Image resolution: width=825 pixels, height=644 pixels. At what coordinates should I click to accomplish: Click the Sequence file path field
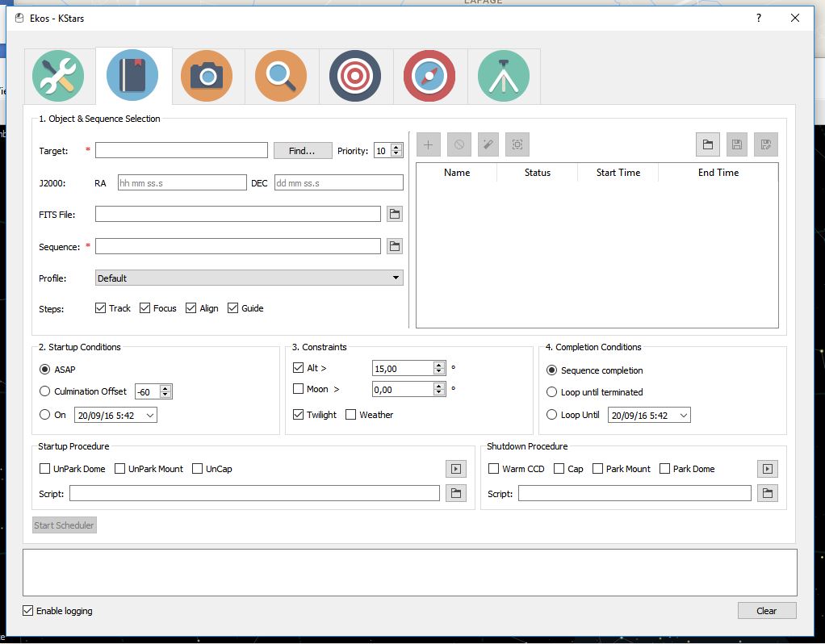click(x=238, y=245)
